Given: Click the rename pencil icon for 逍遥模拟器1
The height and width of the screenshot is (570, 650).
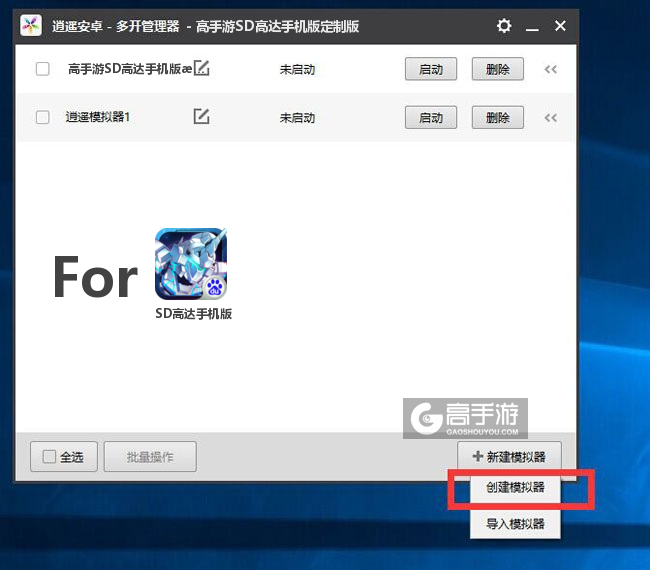Looking at the screenshot, I should point(201,117).
